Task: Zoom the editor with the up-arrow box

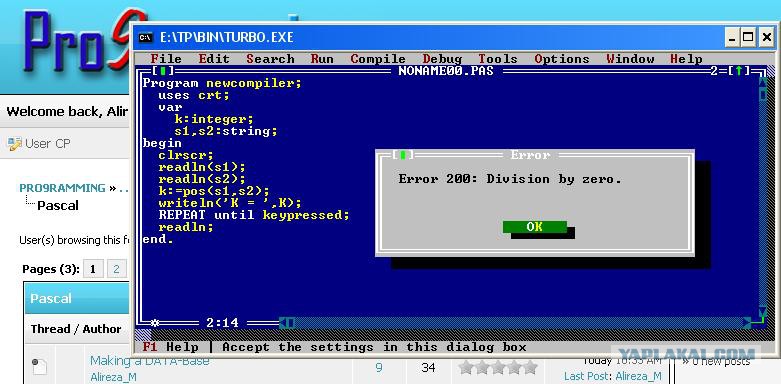Action: point(739,71)
